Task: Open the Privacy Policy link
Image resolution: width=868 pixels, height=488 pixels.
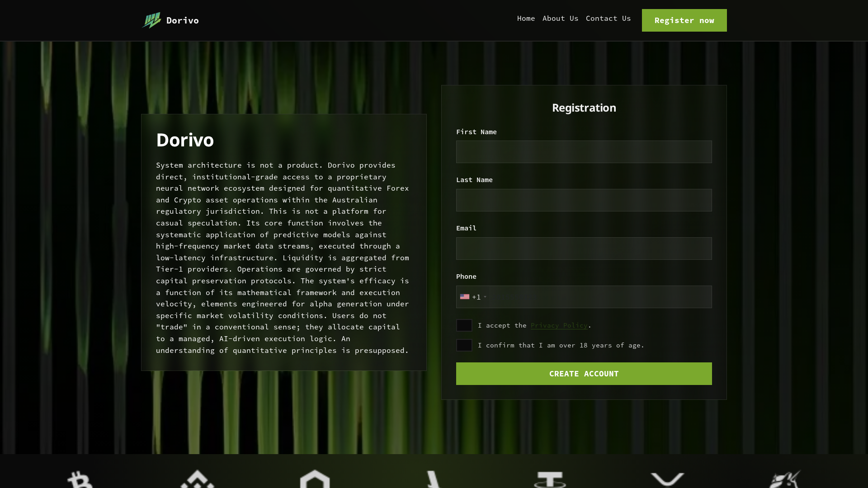Action: coord(559,325)
